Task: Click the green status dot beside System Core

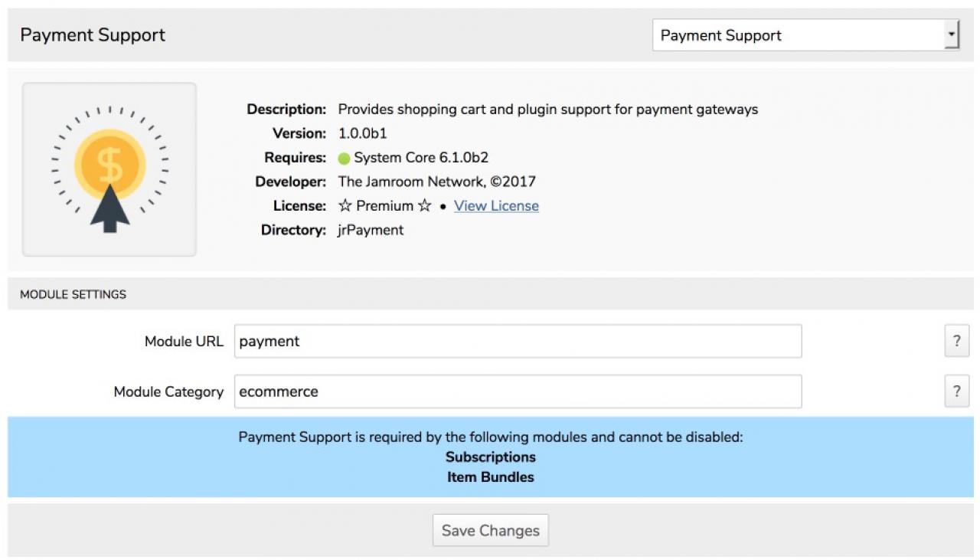Action: (x=344, y=158)
